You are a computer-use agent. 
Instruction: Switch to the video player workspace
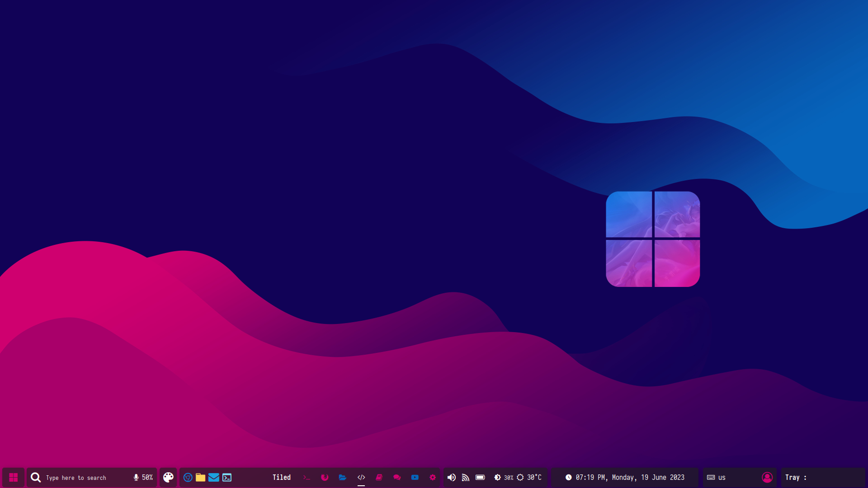(x=415, y=477)
